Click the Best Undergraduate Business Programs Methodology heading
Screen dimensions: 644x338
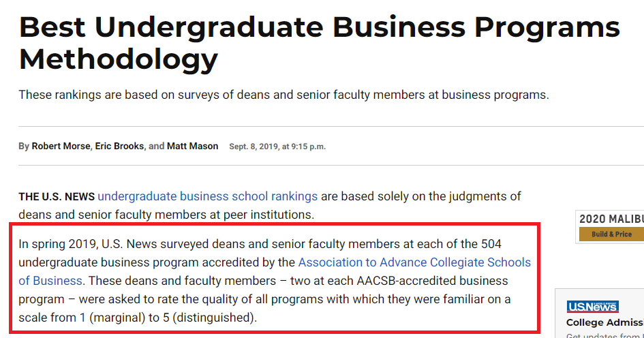click(x=319, y=42)
